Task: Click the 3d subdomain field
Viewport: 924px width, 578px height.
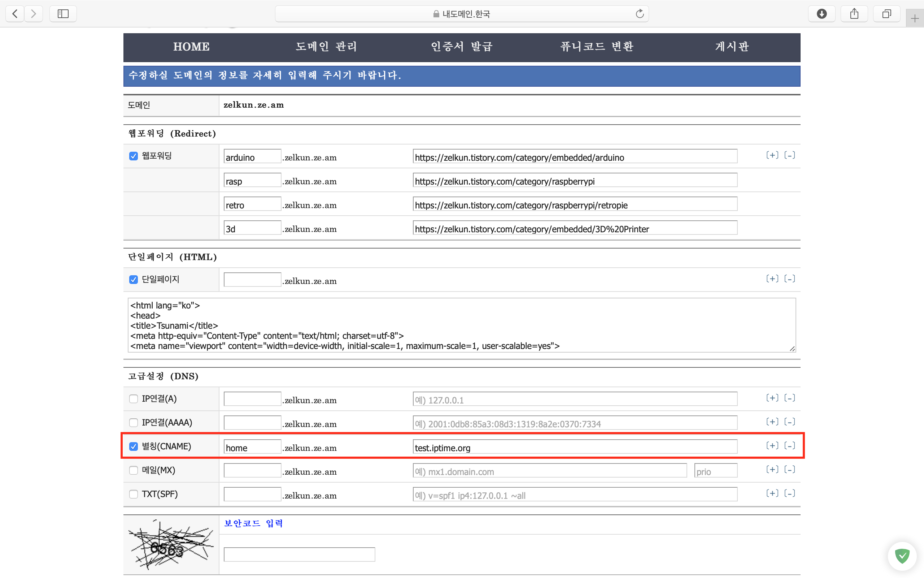Action: [252, 228]
